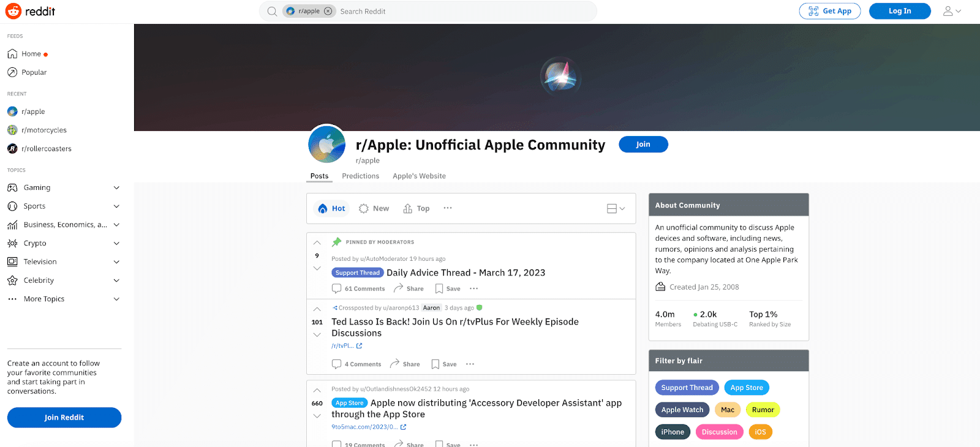The height and width of the screenshot is (447, 980).
Task: Open user u/AutoModerator profile
Action: pyautogui.click(x=384, y=259)
